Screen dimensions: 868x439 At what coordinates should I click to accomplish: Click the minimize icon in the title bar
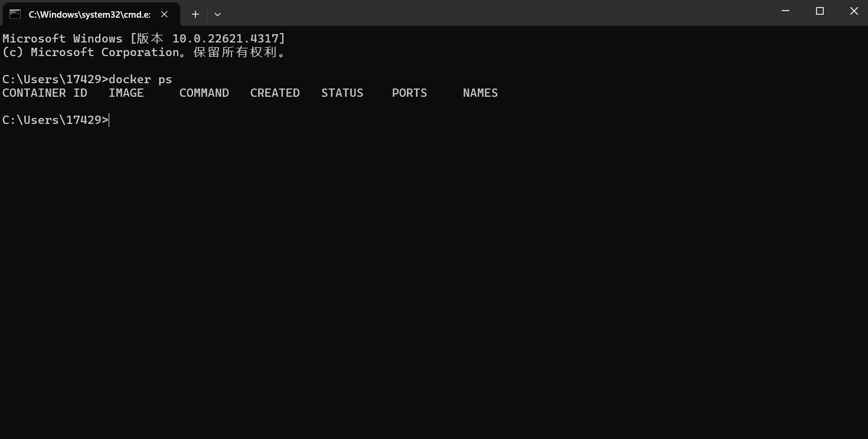point(785,11)
